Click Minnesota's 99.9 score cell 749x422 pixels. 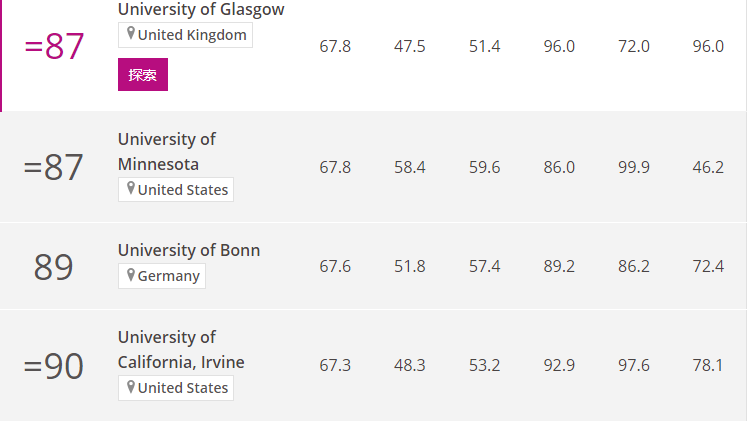[x=634, y=167]
